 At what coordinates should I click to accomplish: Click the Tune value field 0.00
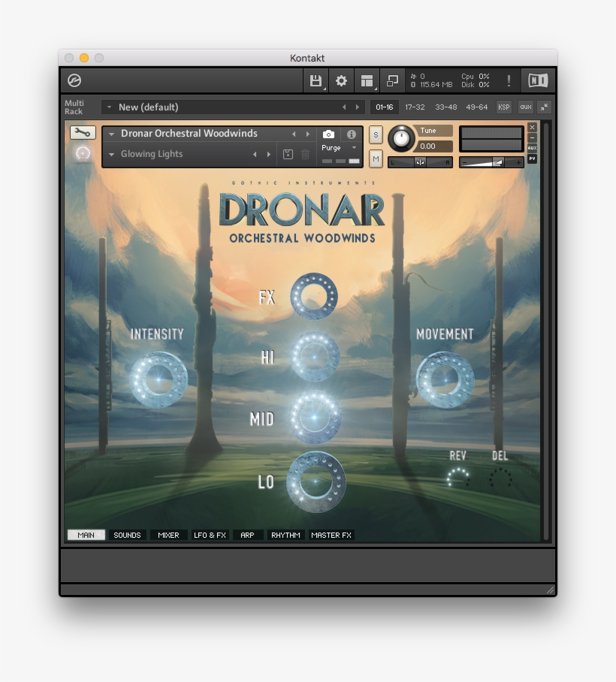(x=433, y=146)
